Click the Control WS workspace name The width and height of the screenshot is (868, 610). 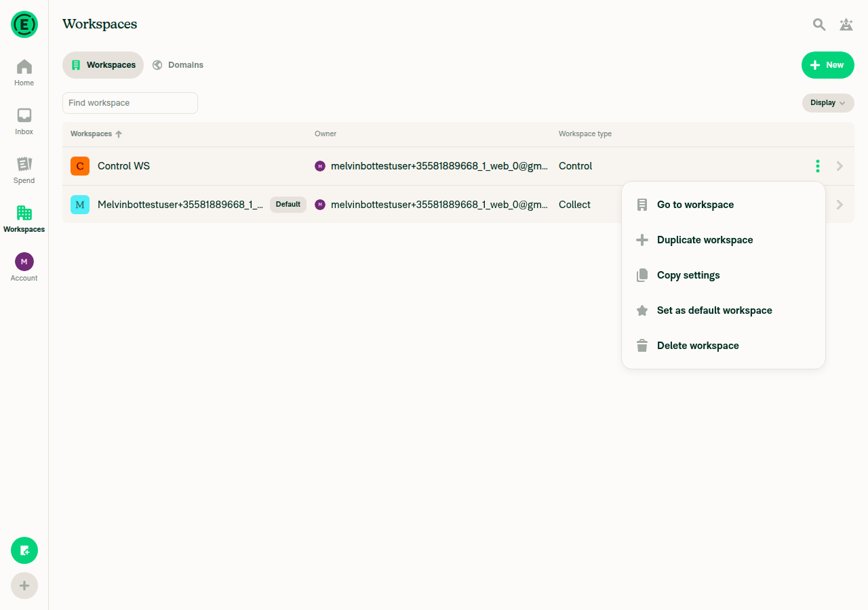tap(124, 166)
